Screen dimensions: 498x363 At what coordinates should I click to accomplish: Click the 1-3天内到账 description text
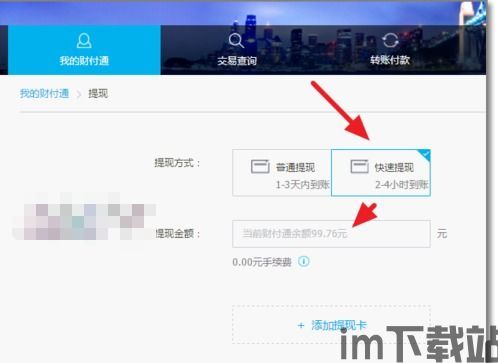click(x=302, y=184)
